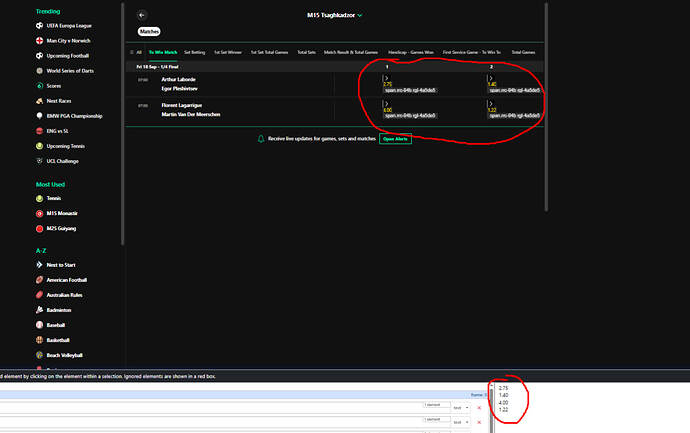
Task: Click the Open Alerts button
Action: click(x=395, y=139)
